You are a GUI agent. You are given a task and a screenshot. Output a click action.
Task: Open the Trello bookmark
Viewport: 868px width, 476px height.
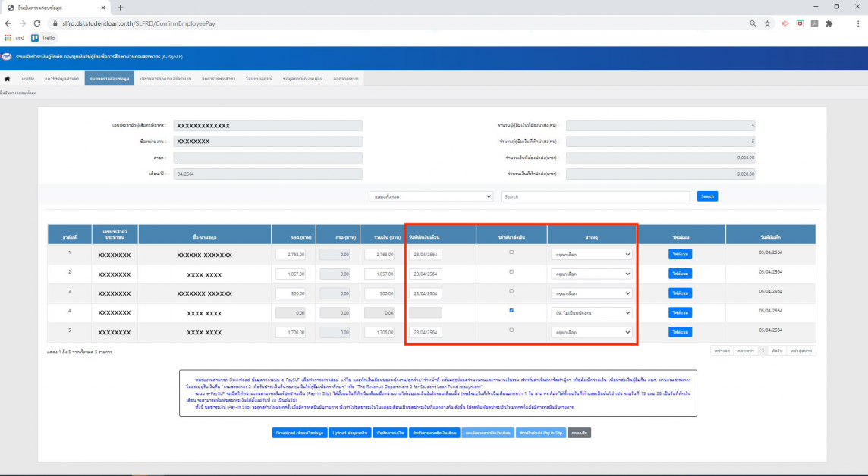43,38
